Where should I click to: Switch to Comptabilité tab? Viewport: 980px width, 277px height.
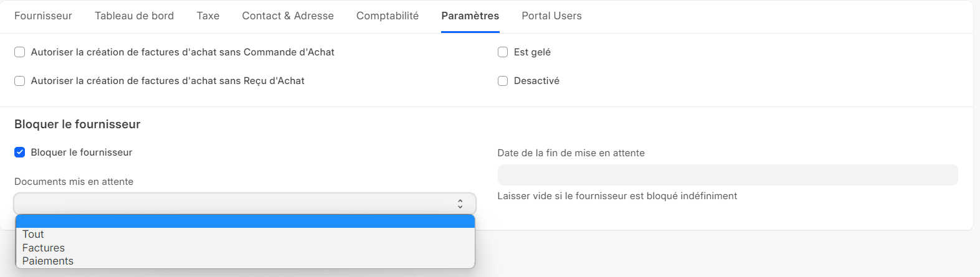tap(388, 16)
